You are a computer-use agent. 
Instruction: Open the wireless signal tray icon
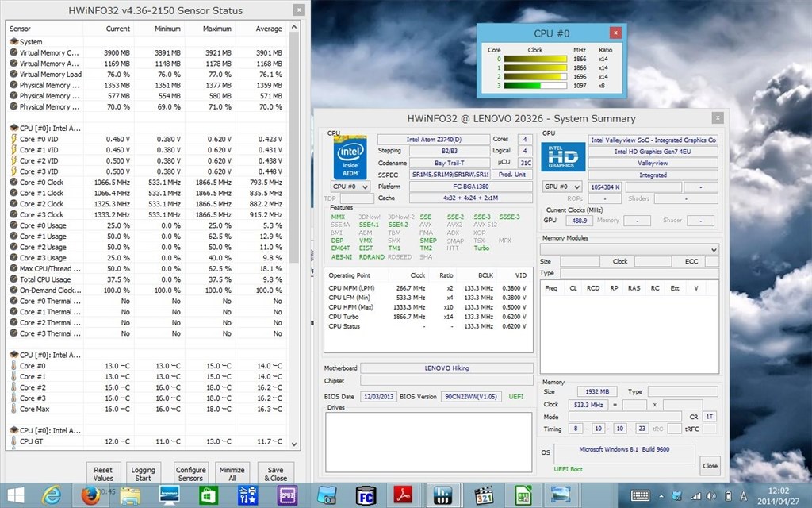pos(695,496)
